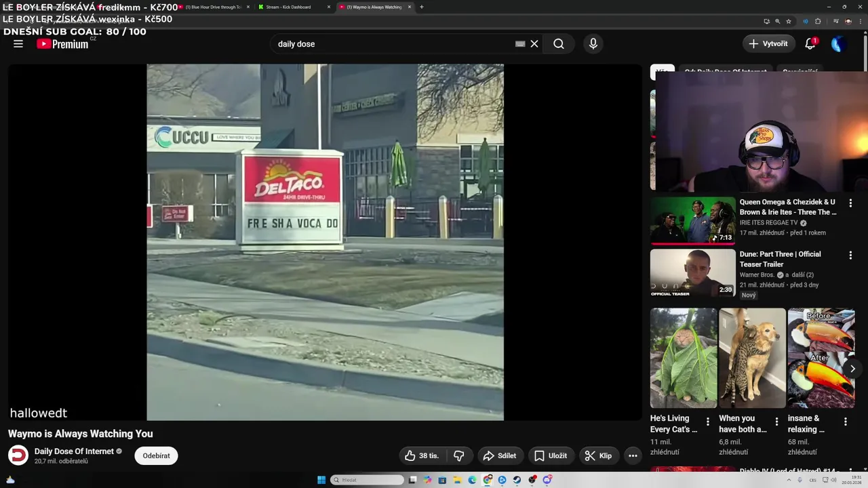Show next Shorts with right arrow

point(852,369)
